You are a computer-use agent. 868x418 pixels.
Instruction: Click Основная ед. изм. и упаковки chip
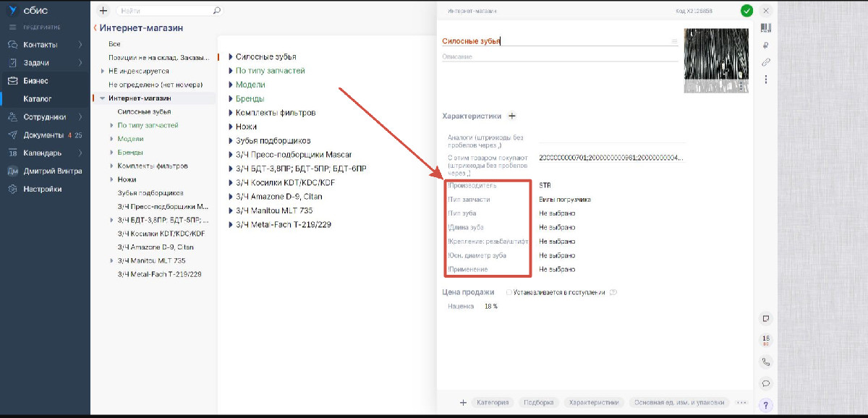click(x=680, y=402)
